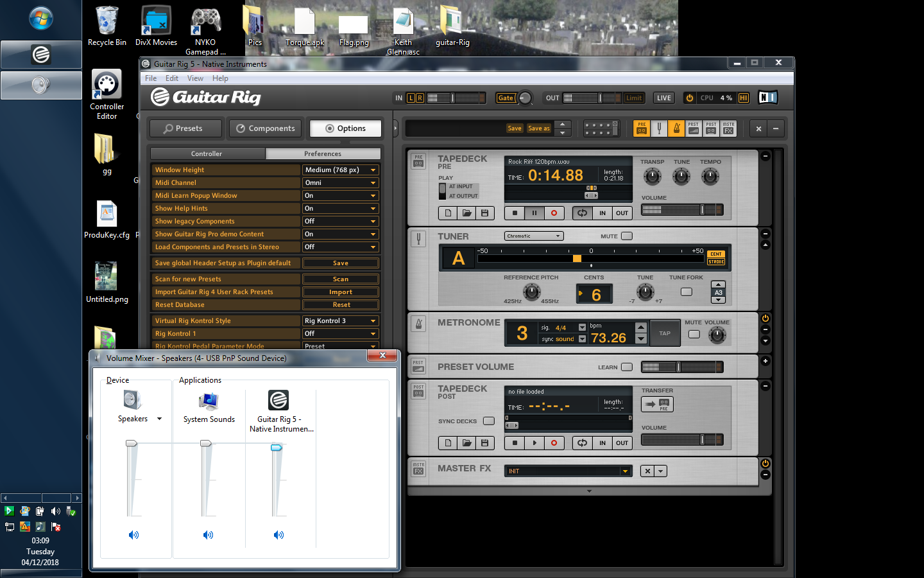The image size is (924, 578).
Task: Mute Guitar Rig 5 in Volume Mixer
Action: tap(278, 535)
